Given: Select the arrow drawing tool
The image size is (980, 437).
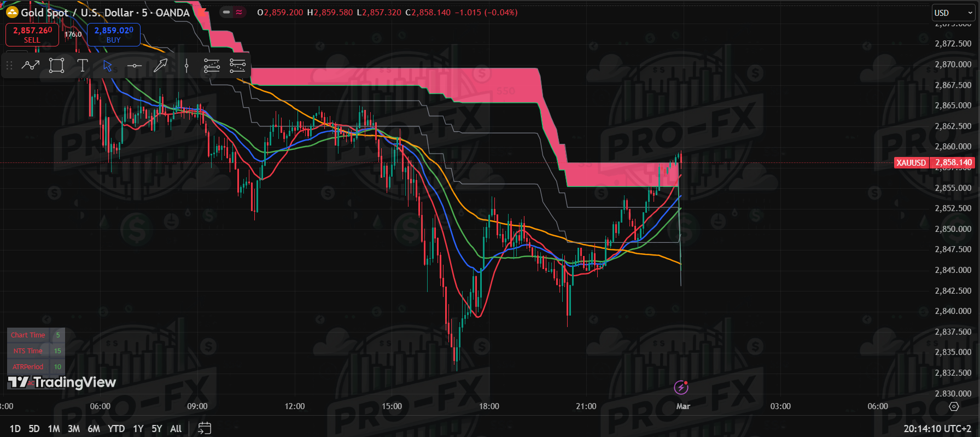Looking at the screenshot, I should coord(160,66).
